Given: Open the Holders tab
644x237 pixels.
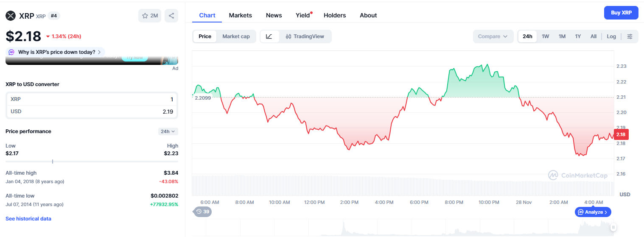Looking at the screenshot, I should pos(335,15).
